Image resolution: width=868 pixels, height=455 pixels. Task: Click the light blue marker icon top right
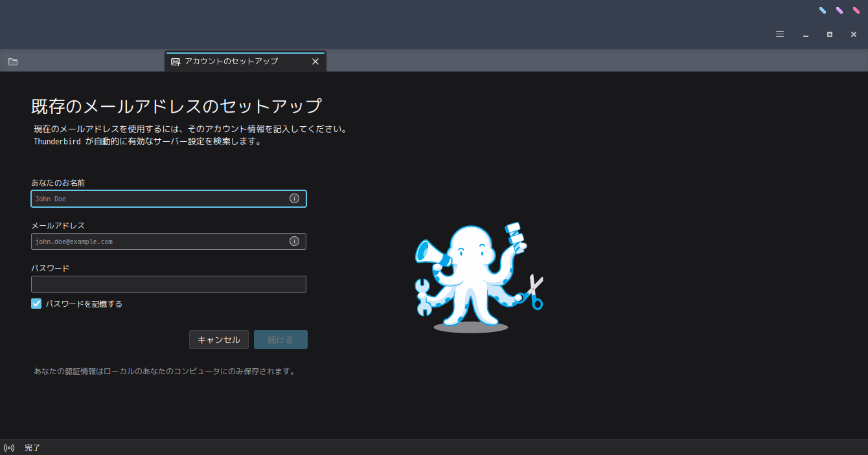(x=823, y=10)
